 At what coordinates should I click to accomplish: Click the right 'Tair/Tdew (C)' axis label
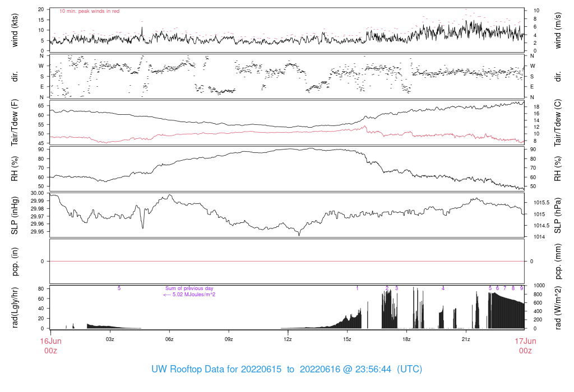point(558,123)
